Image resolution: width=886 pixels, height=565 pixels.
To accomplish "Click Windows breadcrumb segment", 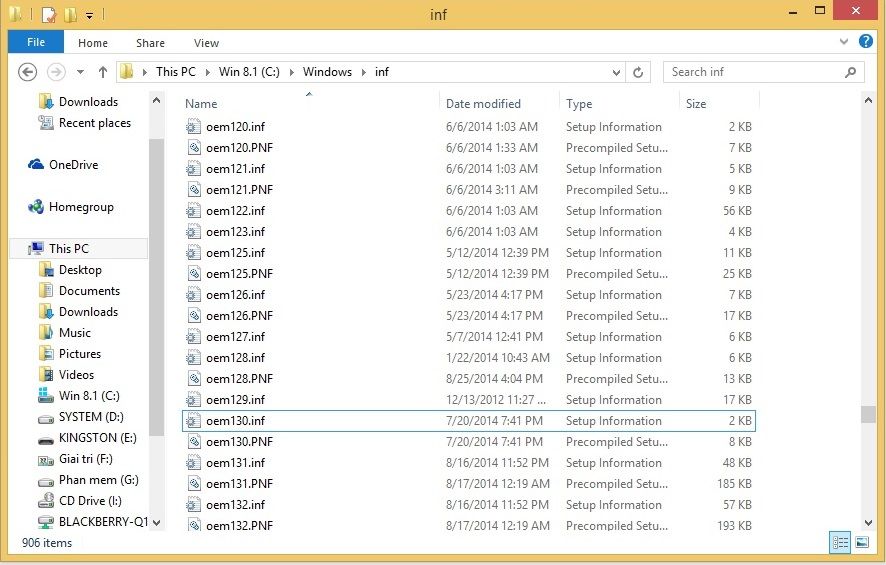I will click(x=327, y=72).
